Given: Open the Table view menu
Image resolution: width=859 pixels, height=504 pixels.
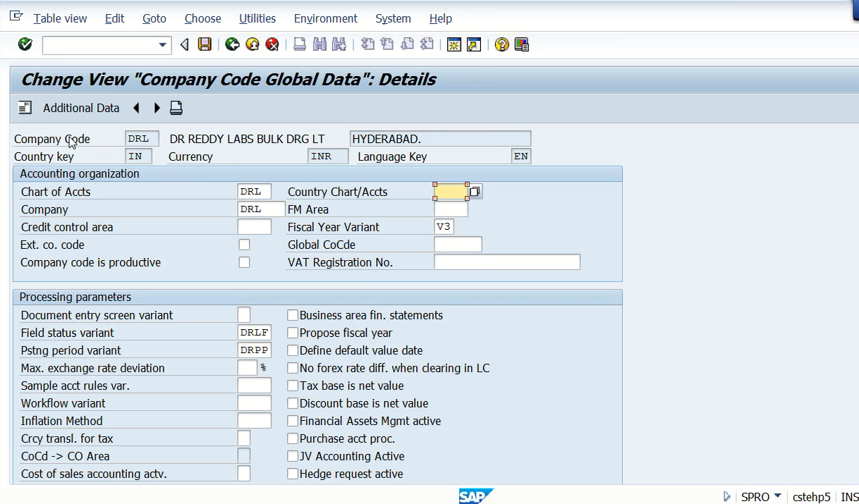Looking at the screenshot, I should pyautogui.click(x=61, y=18).
